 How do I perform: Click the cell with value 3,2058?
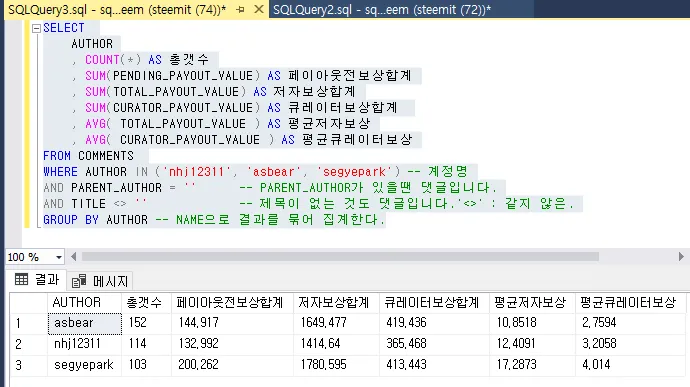click(630, 344)
